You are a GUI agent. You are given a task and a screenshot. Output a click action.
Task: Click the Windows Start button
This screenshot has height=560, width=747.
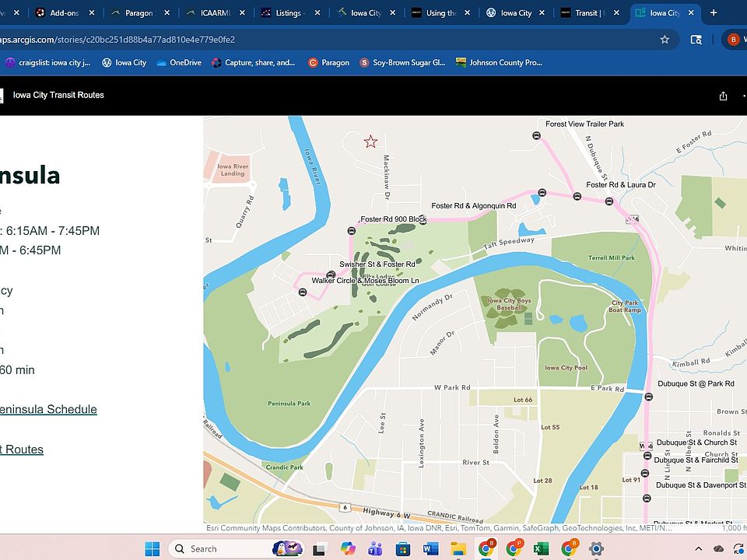tap(152, 548)
